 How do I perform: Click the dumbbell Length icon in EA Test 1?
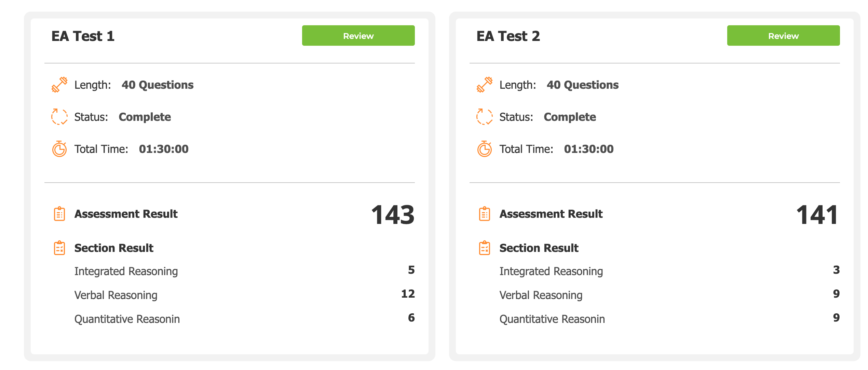click(59, 85)
